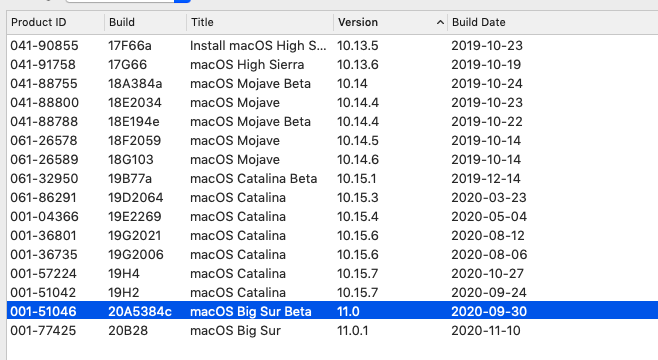The height and width of the screenshot is (360, 658).
Task: Select build 19G2006 cell
Action: 136,255
